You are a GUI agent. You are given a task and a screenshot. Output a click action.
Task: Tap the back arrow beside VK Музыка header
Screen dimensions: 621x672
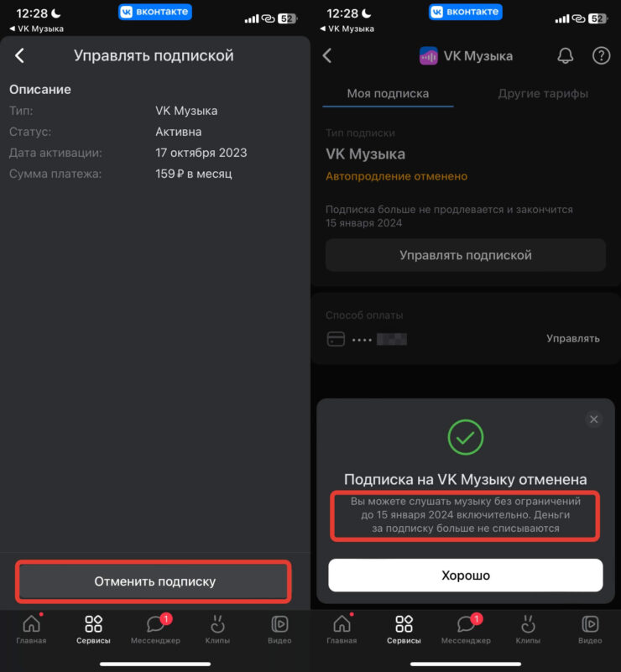[327, 55]
